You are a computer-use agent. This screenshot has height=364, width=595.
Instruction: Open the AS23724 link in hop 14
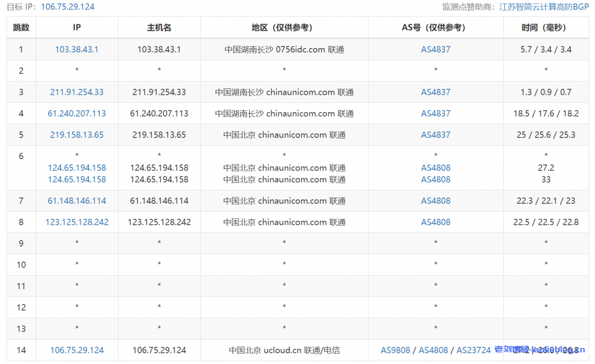click(473, 350)
